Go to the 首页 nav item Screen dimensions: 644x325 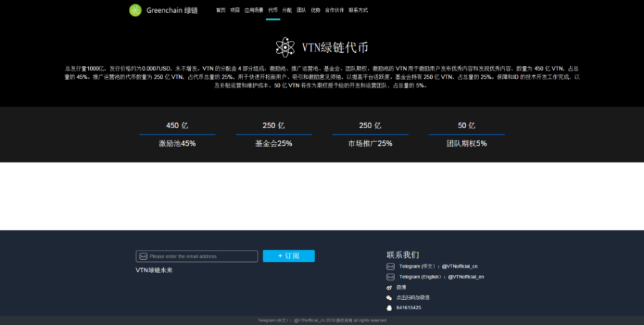[220, 10]
